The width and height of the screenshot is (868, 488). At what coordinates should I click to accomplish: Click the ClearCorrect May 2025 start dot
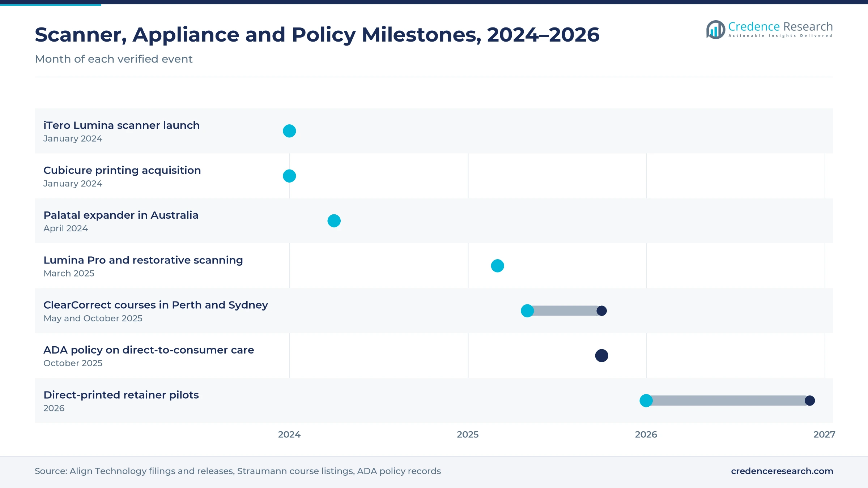pos(527,311)
